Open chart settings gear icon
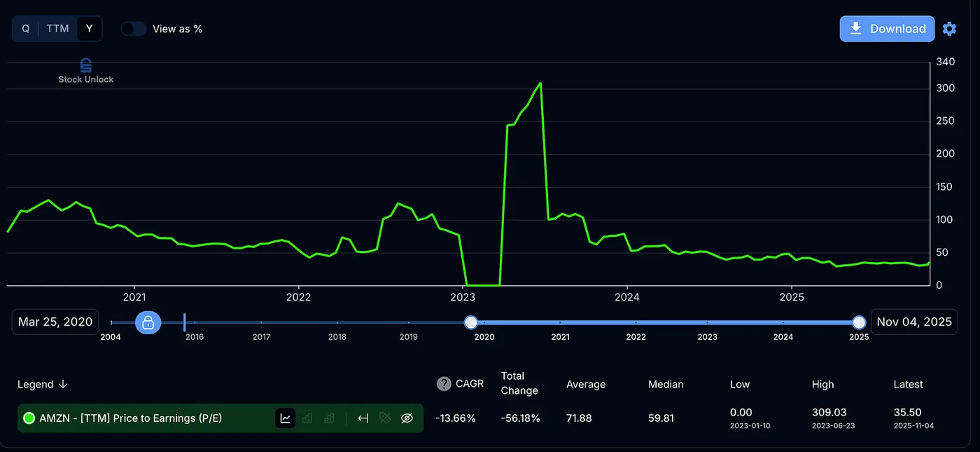Image resolution: width=980 pixels, height=452 pixels. point(949,29)
